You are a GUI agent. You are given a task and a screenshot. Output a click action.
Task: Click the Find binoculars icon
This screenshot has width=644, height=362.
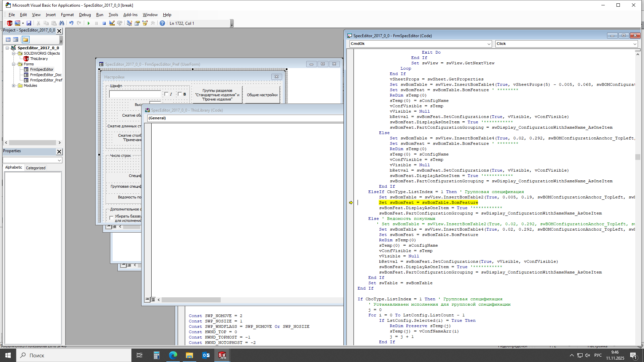(x=62, y=23)
